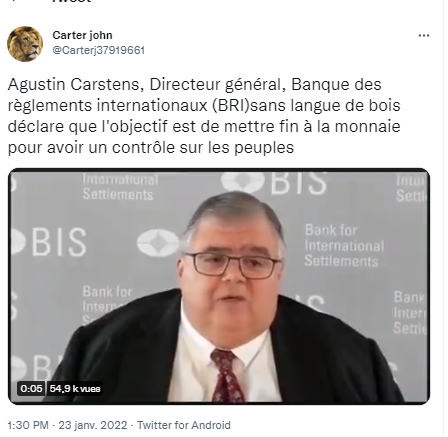Click the phrase contrôle sur les peuples
The height and width of the screenshot is (437, 448).
point(203,148)
